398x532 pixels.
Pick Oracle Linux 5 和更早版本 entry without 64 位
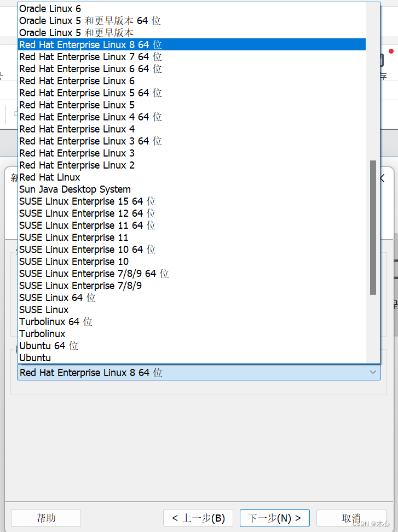[192, 33]
